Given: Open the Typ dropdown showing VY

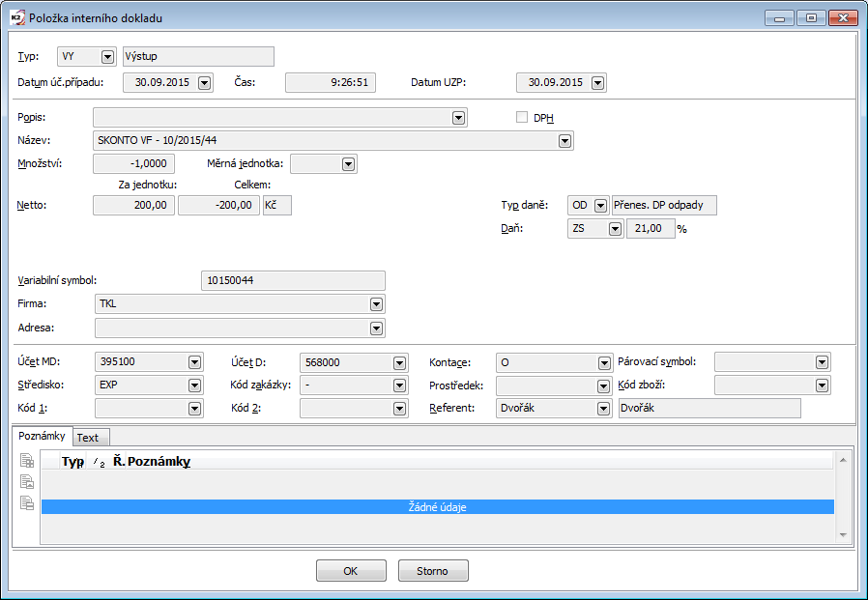Looking at the screenshot, I should coord(107,56).
